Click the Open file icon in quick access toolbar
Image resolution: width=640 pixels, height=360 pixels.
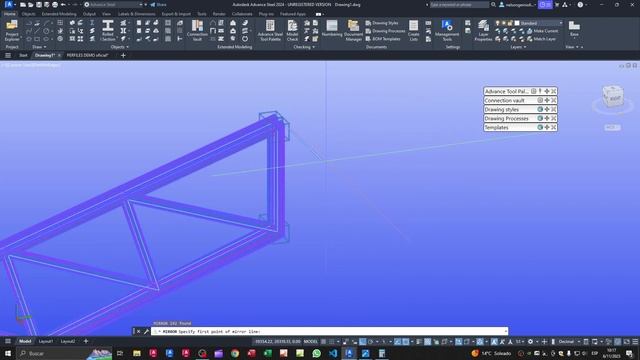pyautogui.click(x=31, y=4)
